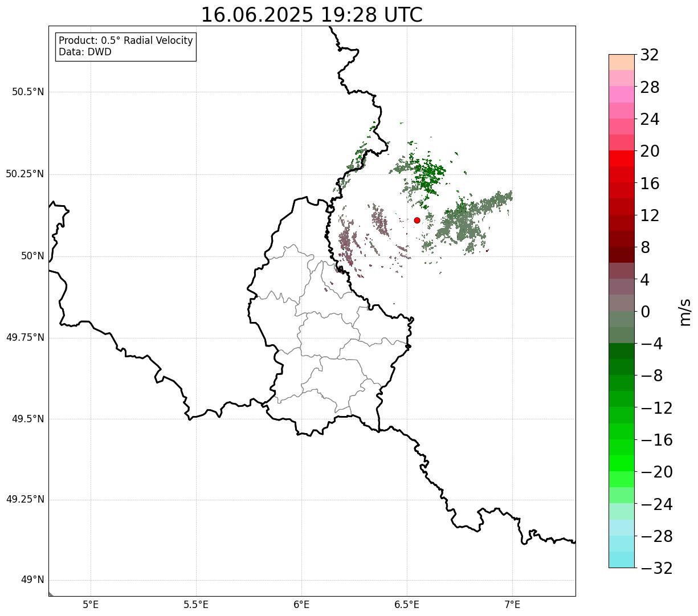The height and width of the screenshot is (616, 698).
Task: Click the colorbar tick label 8
Action: (645, 248)
